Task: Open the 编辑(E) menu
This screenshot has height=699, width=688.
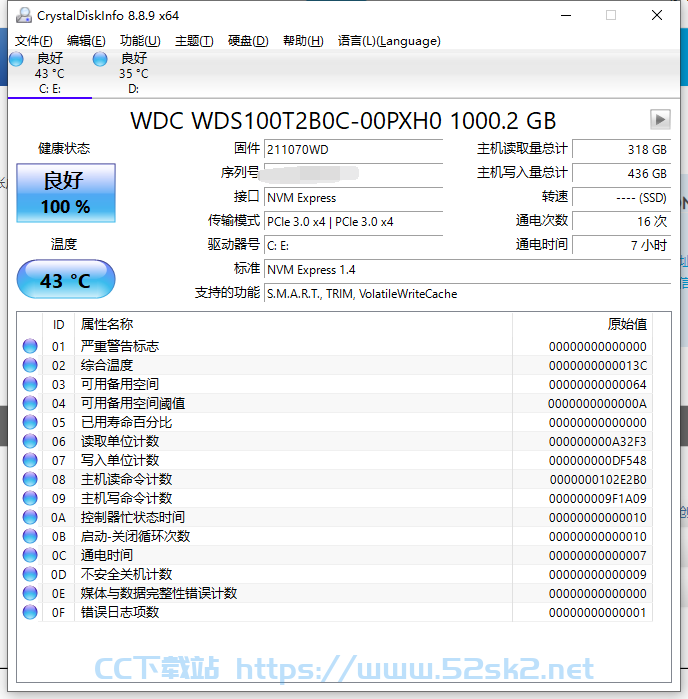Action: 86,41
